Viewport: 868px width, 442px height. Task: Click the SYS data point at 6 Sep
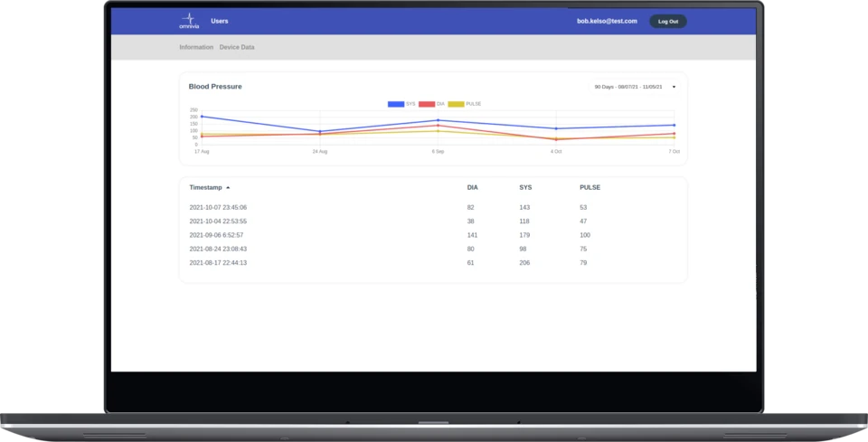438,120
